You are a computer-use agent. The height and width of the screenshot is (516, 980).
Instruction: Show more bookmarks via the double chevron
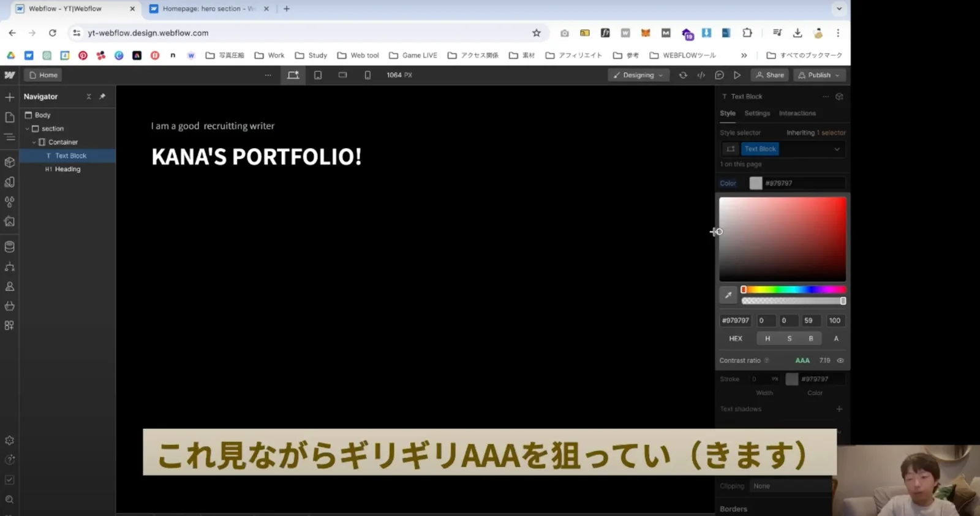[744, 55]
